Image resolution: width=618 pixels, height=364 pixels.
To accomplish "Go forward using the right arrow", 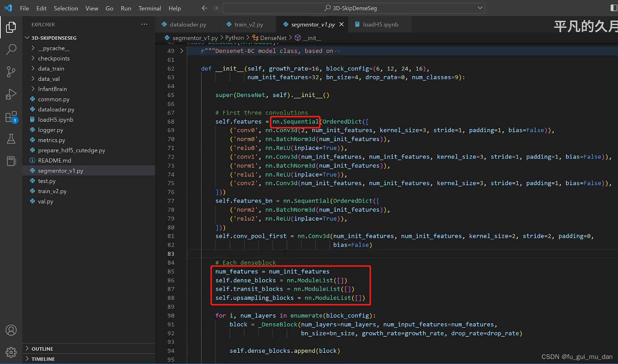I will [215, 8].
